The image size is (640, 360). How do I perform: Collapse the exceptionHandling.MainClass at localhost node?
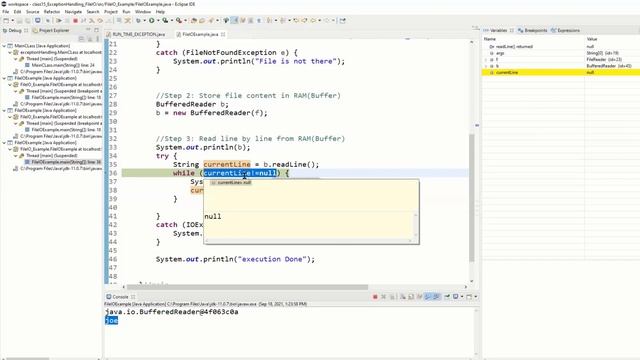click(x=10, y=52)
